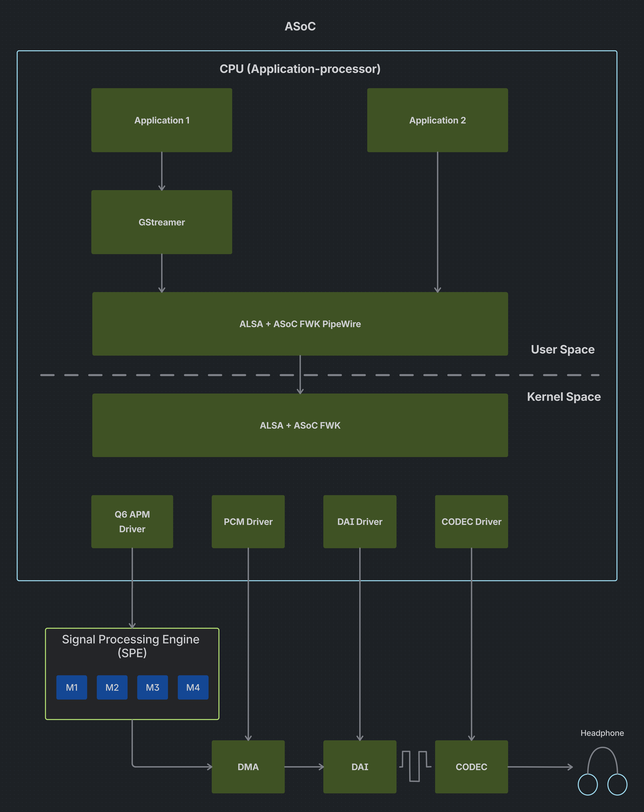This screenshot has height=812, width=644.
Task: Click the DAI Driver block
Action: (x=360, y=522)
